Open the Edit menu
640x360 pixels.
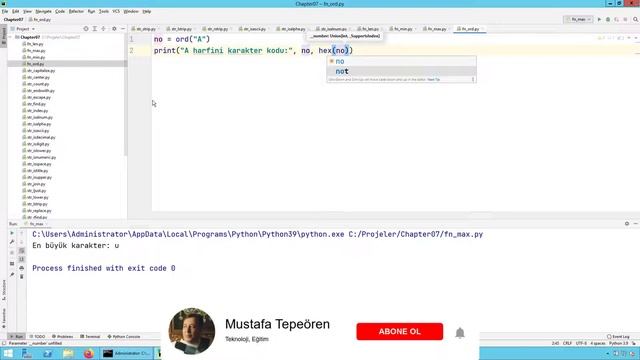[x=16, y=11]
